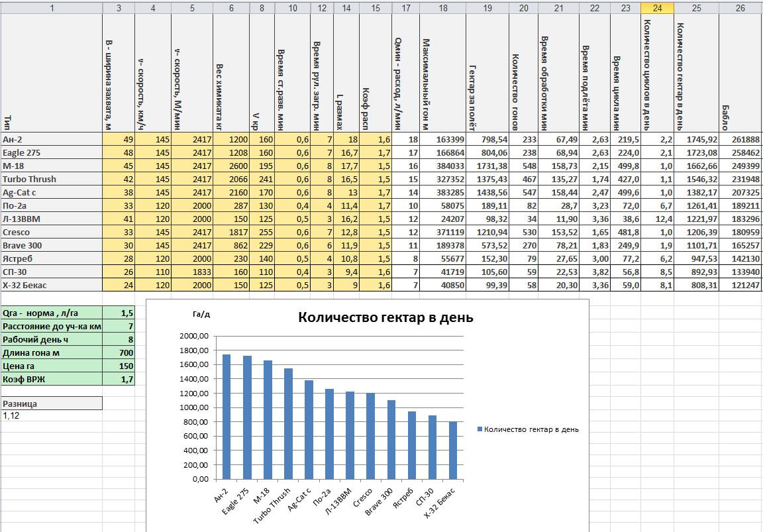Viewport: 763px width, 532px height.
Task: Click header cell 'Максимальный гон м'
Action: (443, 73)
